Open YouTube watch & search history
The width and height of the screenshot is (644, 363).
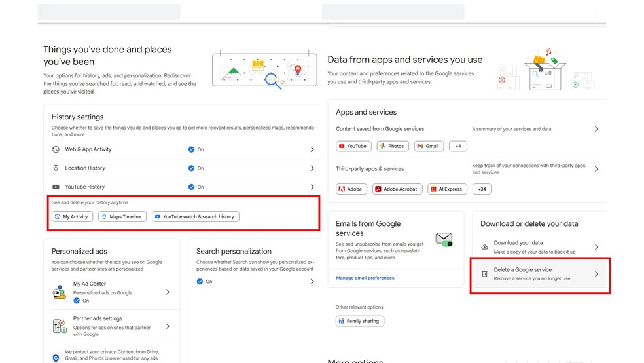point(195,216)
